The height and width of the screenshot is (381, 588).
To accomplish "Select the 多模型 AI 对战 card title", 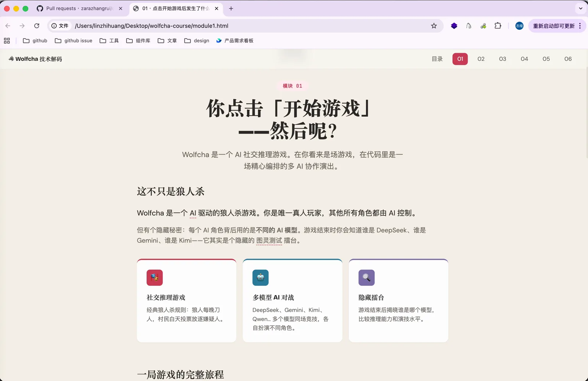I will click(273, 297).
